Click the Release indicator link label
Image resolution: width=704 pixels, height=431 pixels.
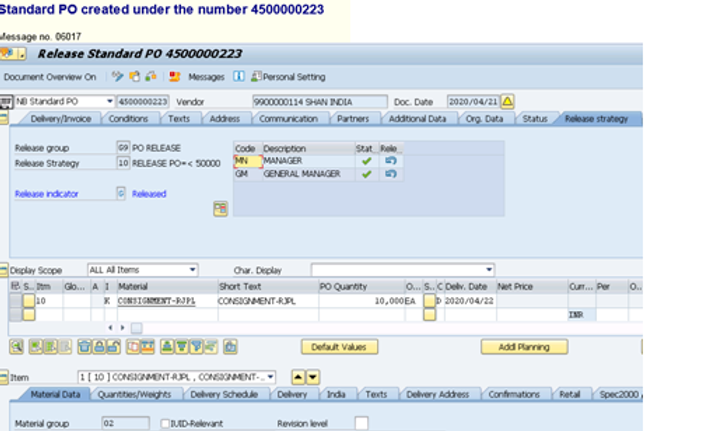point(47,194)
